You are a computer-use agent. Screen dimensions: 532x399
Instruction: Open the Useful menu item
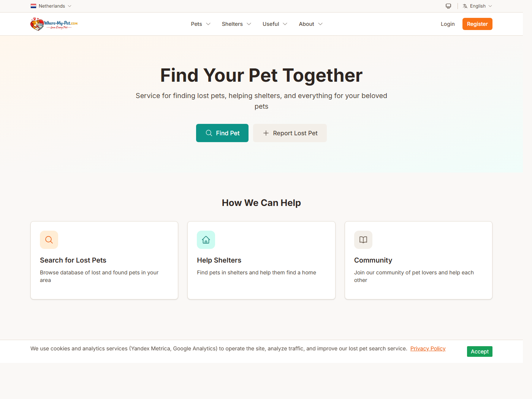pyautogui.click(x=274, y=24)
